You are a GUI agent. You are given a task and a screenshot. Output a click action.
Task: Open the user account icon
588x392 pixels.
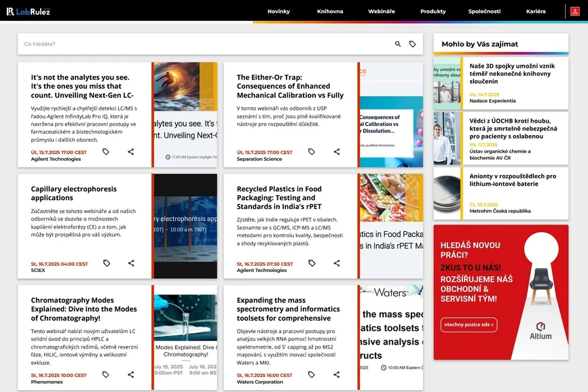574,12
